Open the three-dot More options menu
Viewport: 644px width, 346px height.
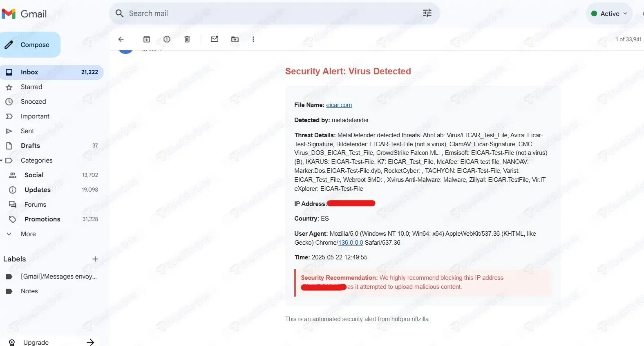[253, 39]
